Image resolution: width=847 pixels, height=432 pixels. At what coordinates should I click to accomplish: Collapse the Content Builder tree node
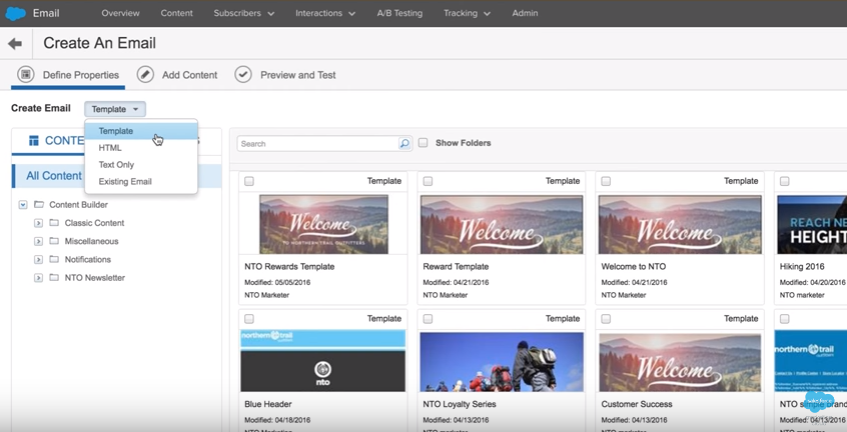(23, 205)
